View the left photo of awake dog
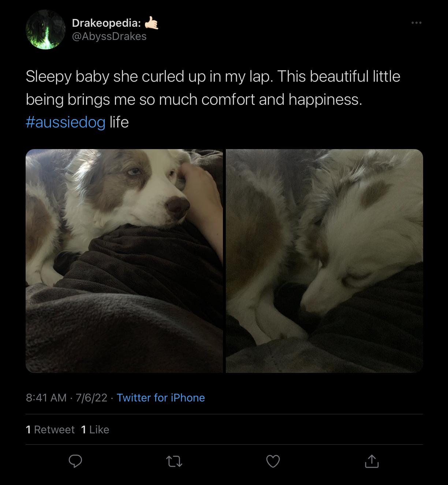 click(x=124, y=261)
